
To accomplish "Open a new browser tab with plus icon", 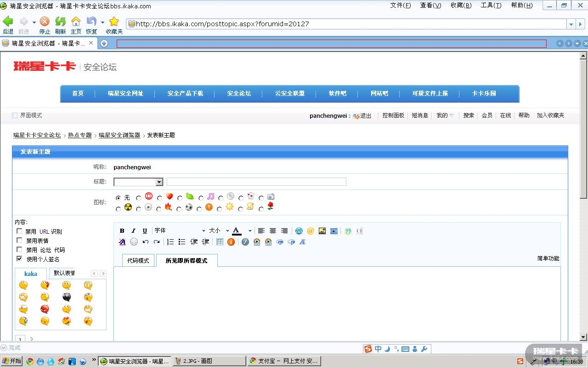I will coord(104,43).
